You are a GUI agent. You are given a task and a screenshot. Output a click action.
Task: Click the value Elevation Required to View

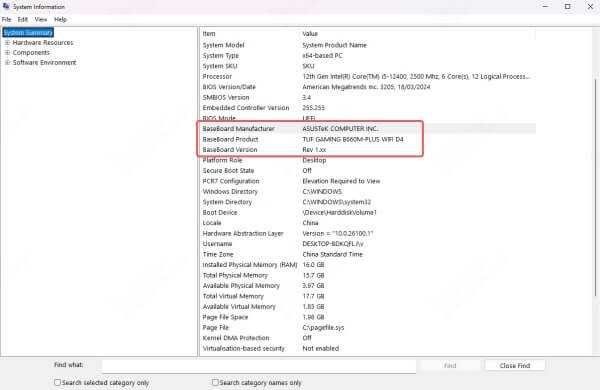tap(341, 181)
